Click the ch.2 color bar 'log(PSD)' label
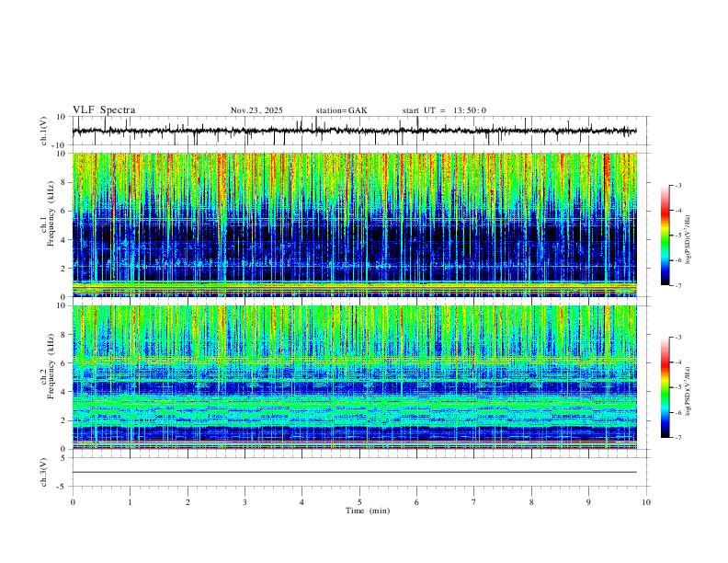 pyautogui.click(x=688, y=391)
